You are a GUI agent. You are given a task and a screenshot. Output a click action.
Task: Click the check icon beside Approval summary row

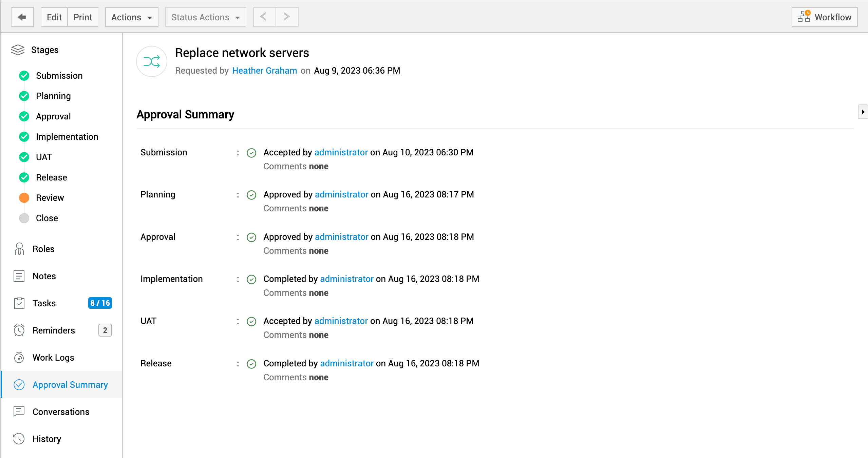pyautogui.click(x=251, y=237)
